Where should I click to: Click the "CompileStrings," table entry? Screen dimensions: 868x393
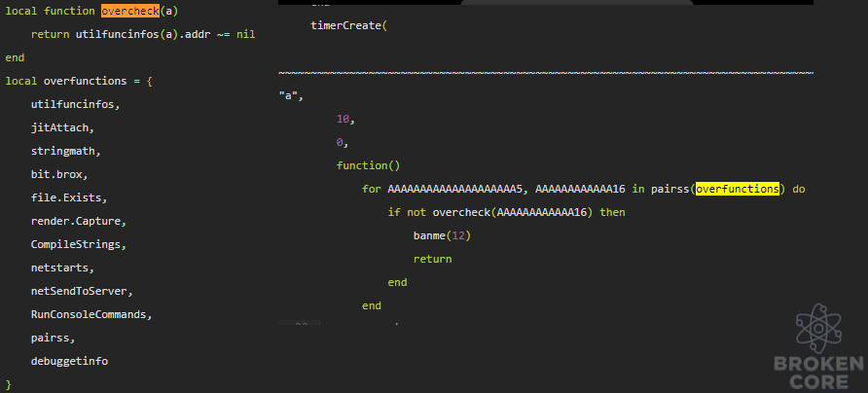click(79, 245)
